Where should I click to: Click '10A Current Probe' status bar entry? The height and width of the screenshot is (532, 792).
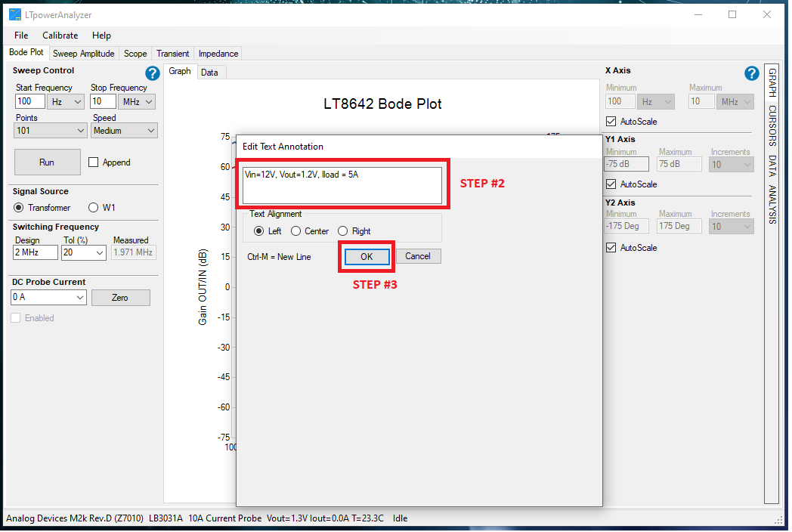[x=224, y=518]
